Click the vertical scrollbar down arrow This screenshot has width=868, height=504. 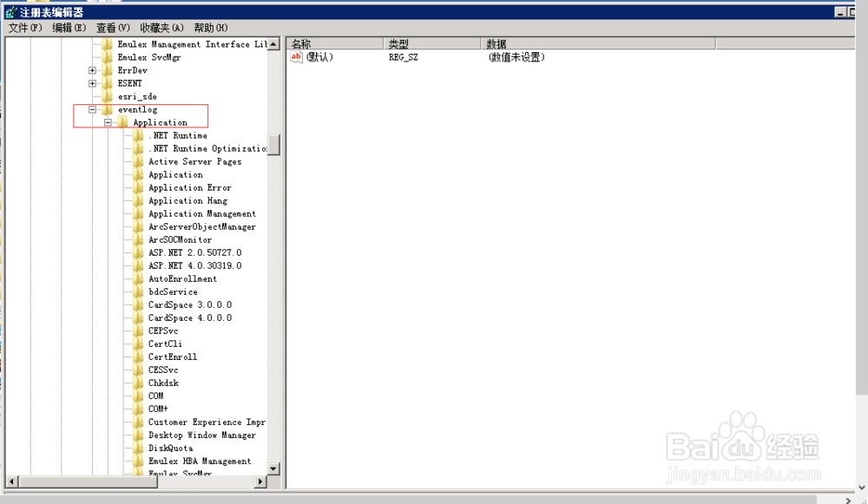[x=273, y=469]
